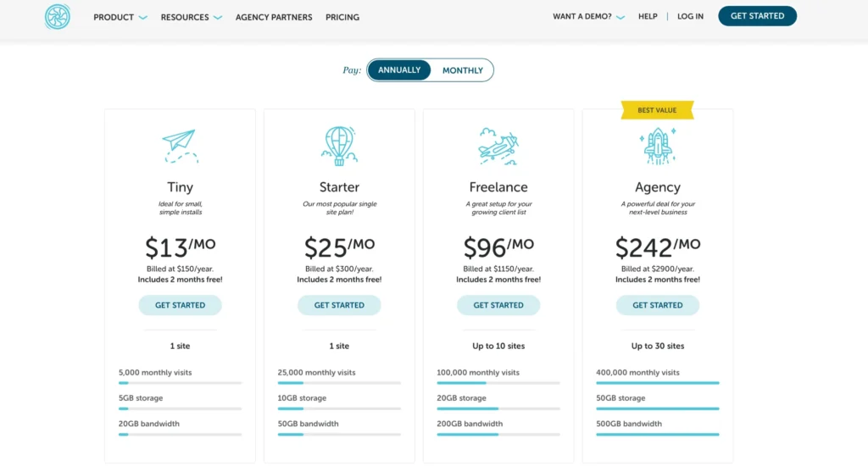Click the Best Value ribbon badge
The image size is (868, 466).
(657, 110)
